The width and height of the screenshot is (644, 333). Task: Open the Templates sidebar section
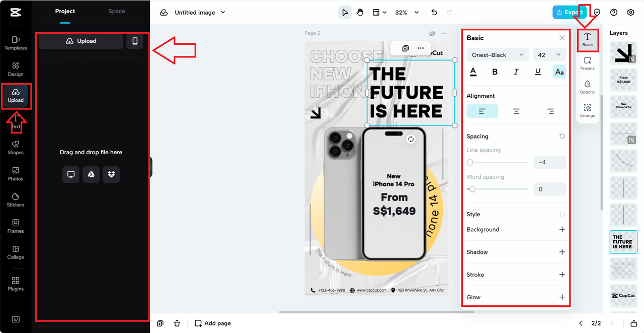pyautogui.click(x=16, y=43)
